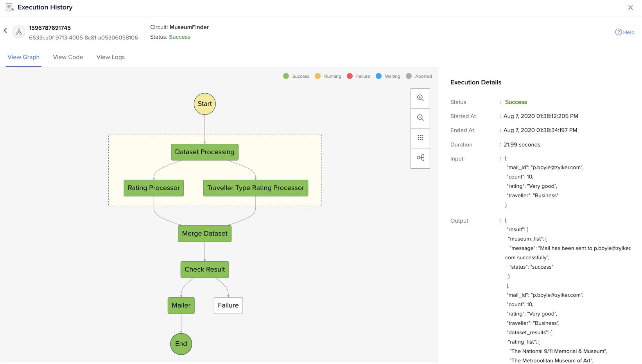Click the zoom in magnifier icon
642x364 pixels.
click(x=420, y=98)
